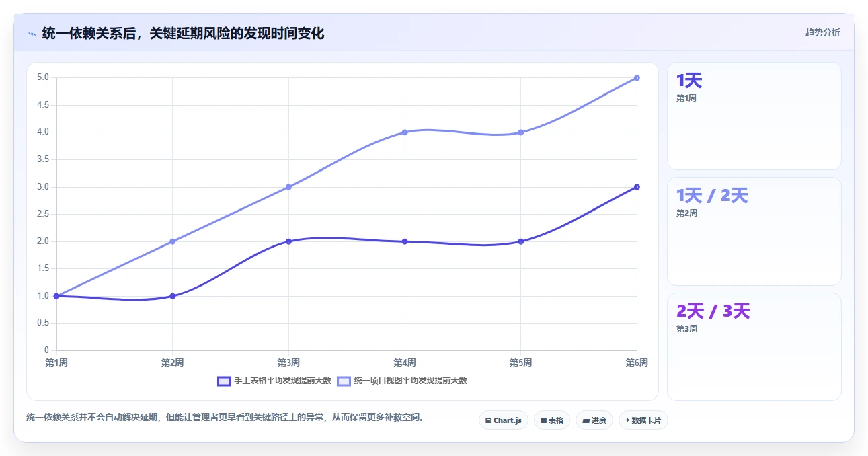
Task: Select the 第1周 data card showing 1天
Action: click(x=754, y=116)
